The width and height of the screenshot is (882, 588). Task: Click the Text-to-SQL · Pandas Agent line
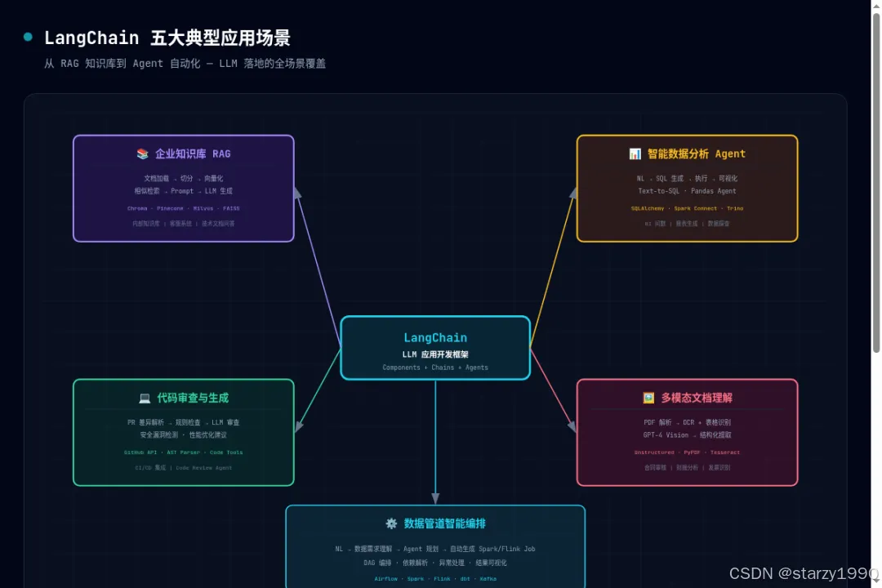click(x=688, y=191)
